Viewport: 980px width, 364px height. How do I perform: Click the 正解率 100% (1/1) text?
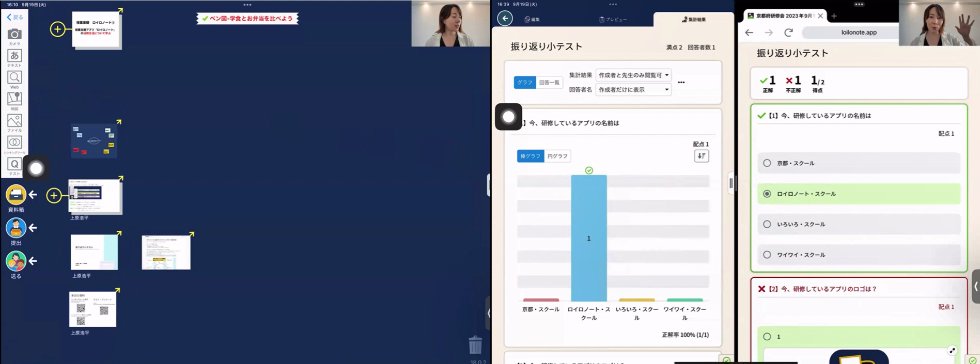pos(685,335)
